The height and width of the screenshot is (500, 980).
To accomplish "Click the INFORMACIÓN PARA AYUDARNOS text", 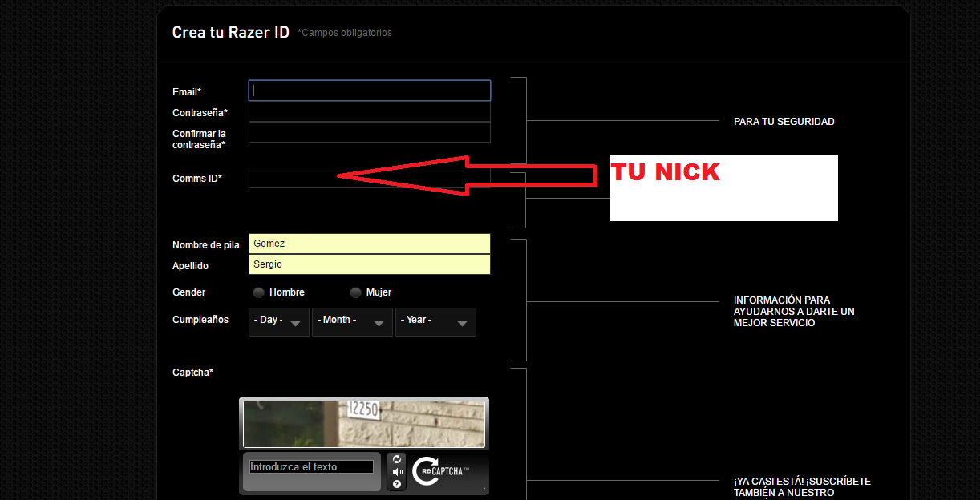I will click(x=794, y=312).
